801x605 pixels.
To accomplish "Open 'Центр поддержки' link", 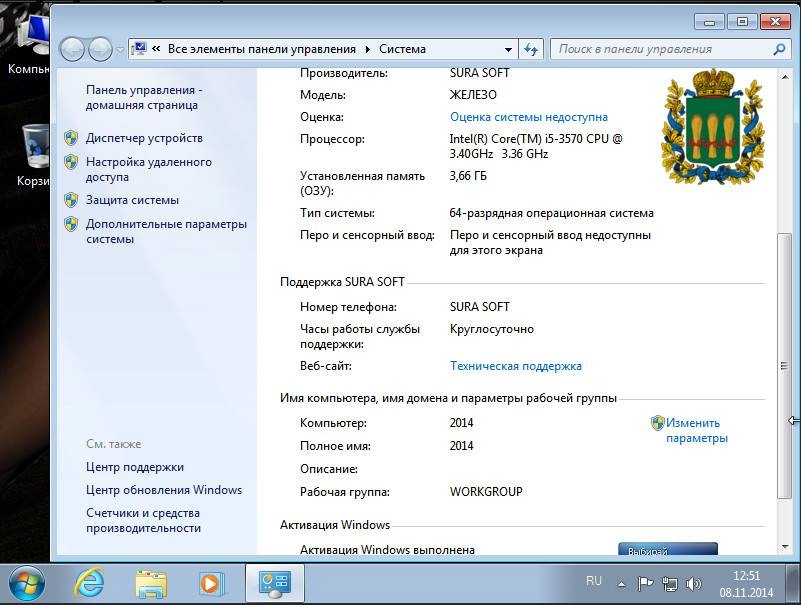I will [134, 467].
